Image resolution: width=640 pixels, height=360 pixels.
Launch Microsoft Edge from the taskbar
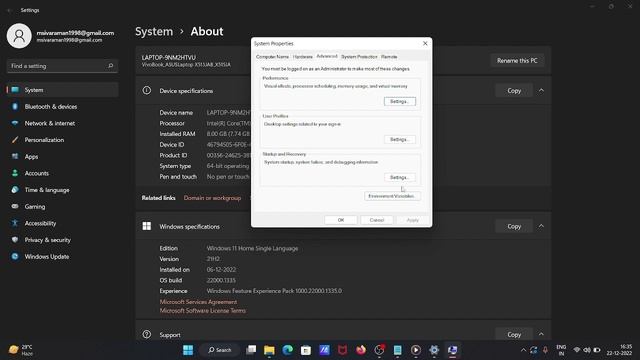click(288, 350)
